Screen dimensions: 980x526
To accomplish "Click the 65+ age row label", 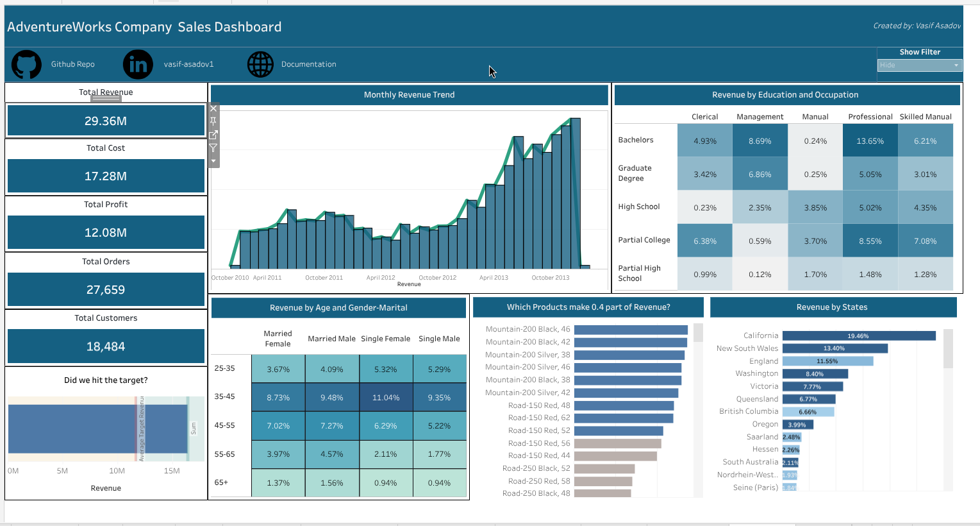I will pos(221,482).
